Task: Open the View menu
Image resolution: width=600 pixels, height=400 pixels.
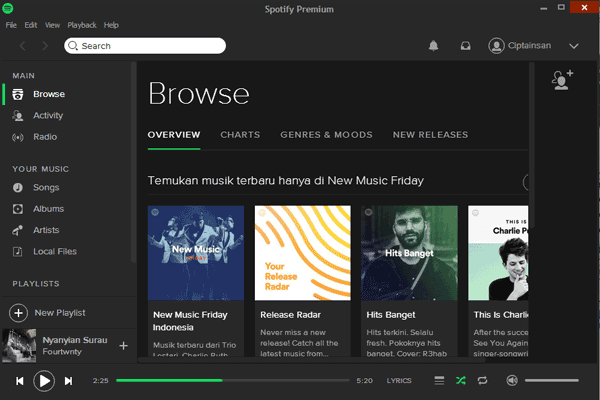Action: click(x=52, y=25)
